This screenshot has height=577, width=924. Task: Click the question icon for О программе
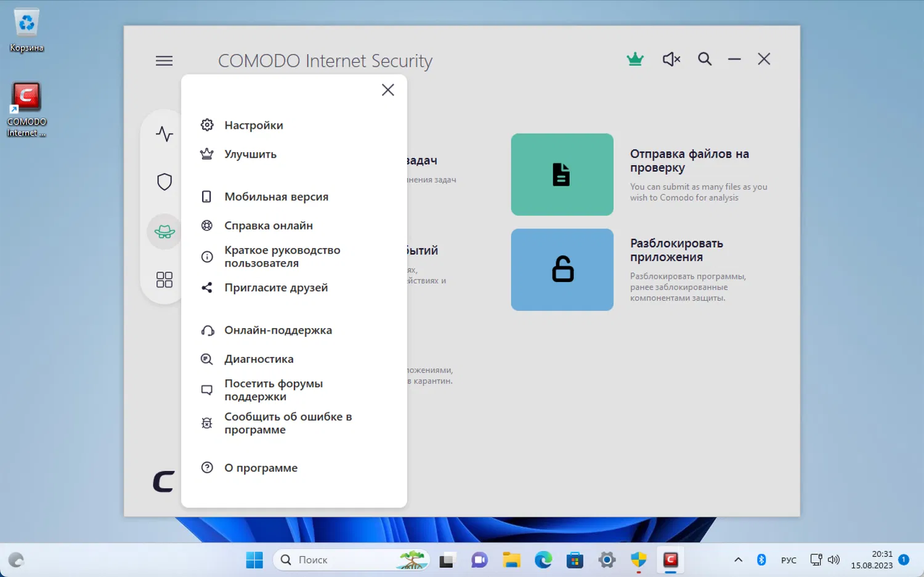207,468
